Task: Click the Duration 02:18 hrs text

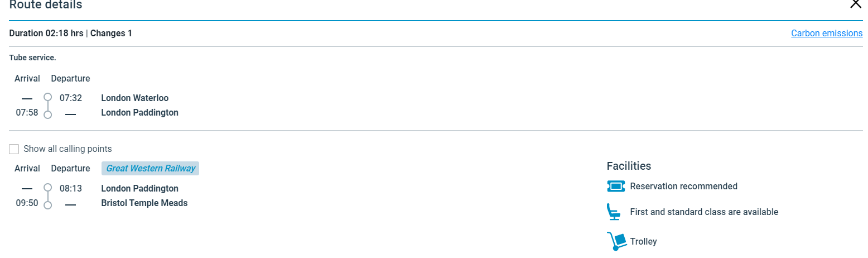Action: click(46, 34)
